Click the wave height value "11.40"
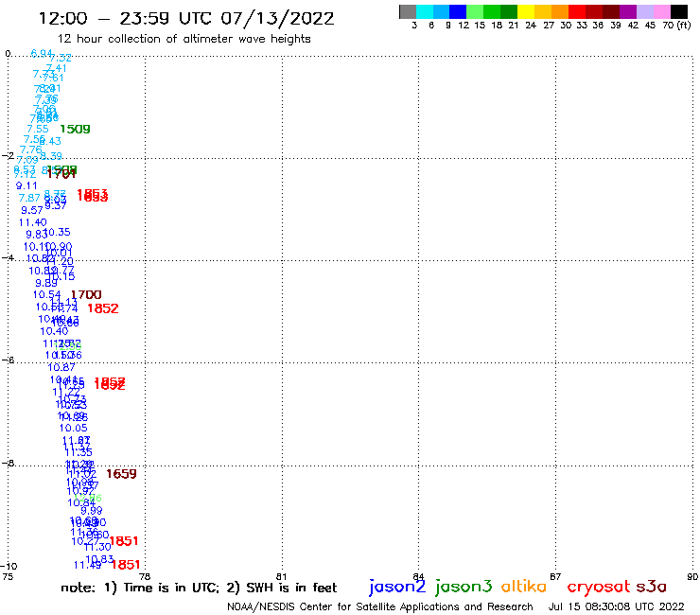The height and width of the screenshot is (615, 700). click(32, 222)
